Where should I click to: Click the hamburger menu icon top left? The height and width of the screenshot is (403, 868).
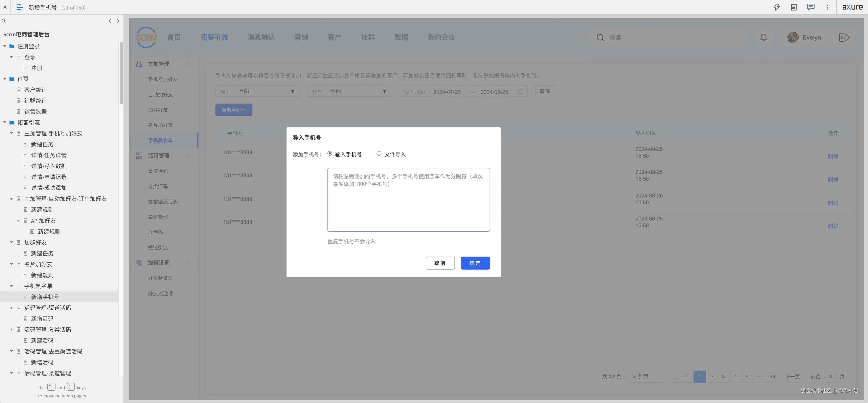pyautogui.click(x=19, y=7)
